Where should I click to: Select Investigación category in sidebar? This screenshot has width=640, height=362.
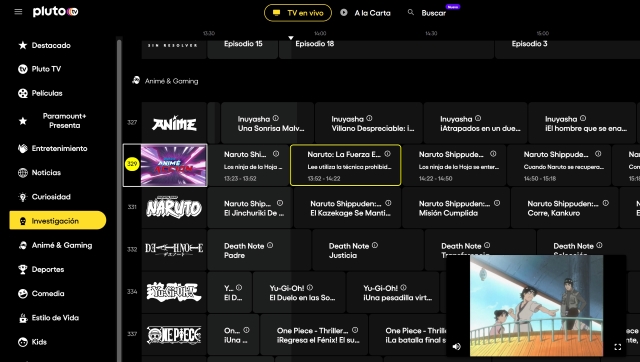click(x=58, y=221)
